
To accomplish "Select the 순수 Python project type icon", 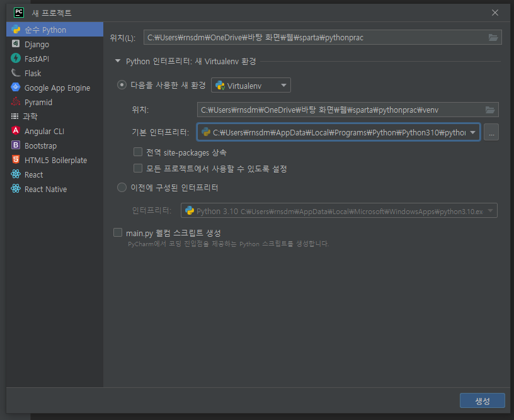I will (x=16, y=30).
